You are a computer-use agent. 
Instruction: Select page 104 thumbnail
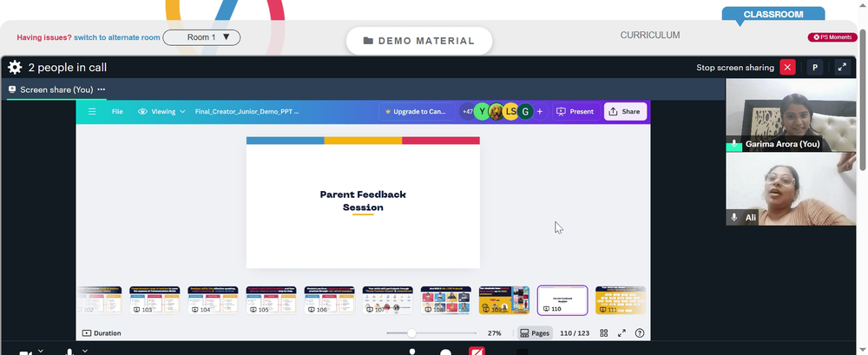coord(213,300)
